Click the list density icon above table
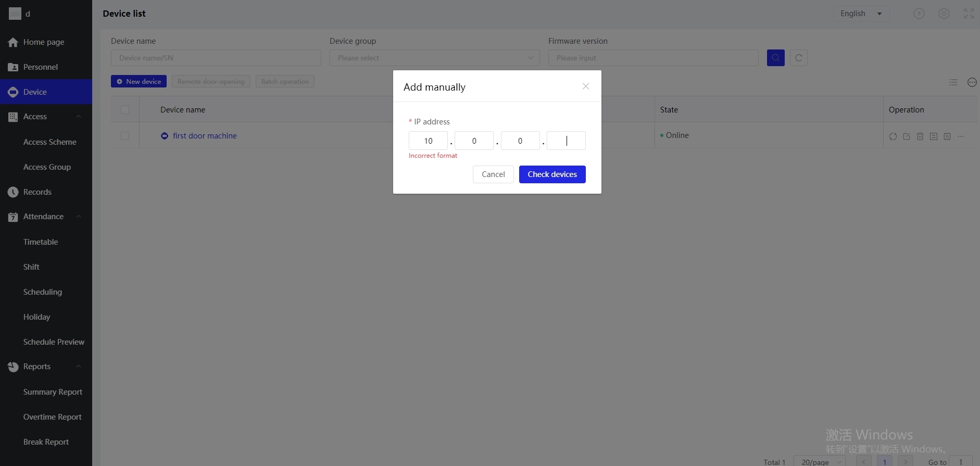980x466 pixels. (953, 82)
